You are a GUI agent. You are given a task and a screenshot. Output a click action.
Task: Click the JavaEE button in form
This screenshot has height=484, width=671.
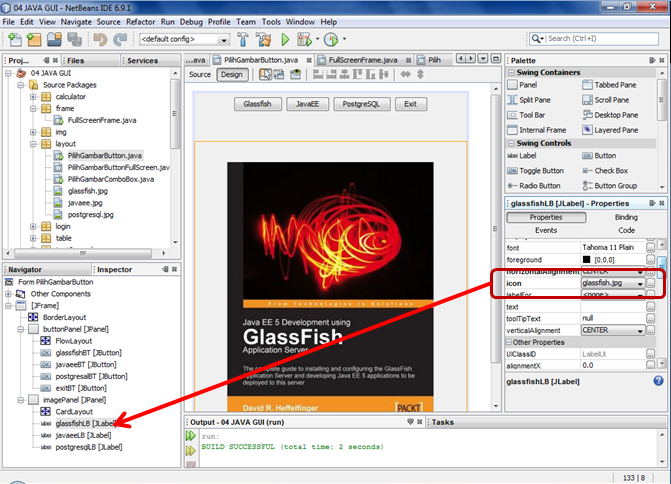point(307,104)
